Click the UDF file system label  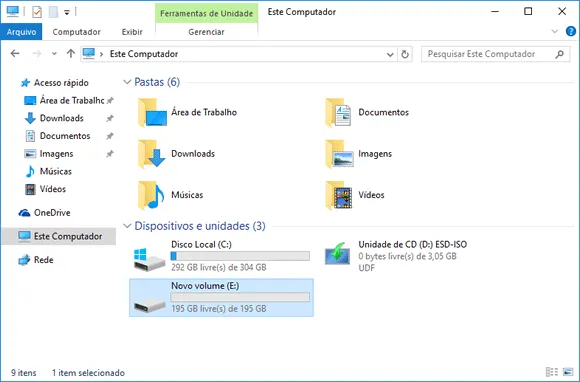pos(366,268)
